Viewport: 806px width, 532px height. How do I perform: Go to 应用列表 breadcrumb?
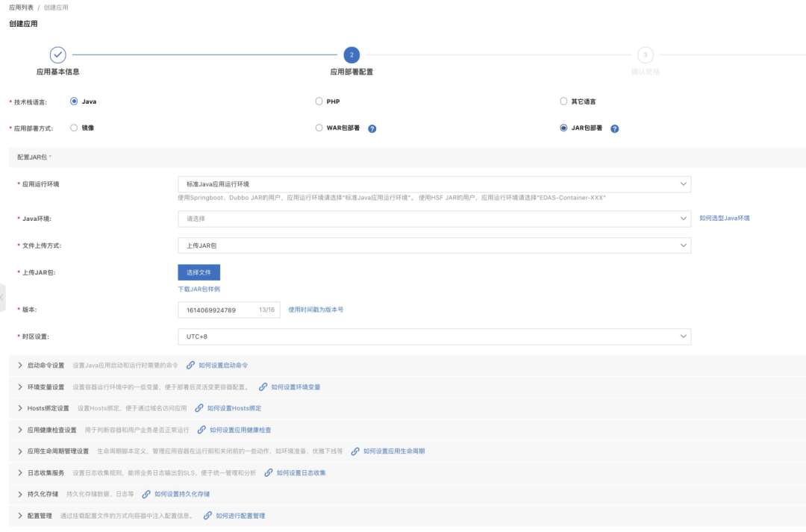pos(21,7)
